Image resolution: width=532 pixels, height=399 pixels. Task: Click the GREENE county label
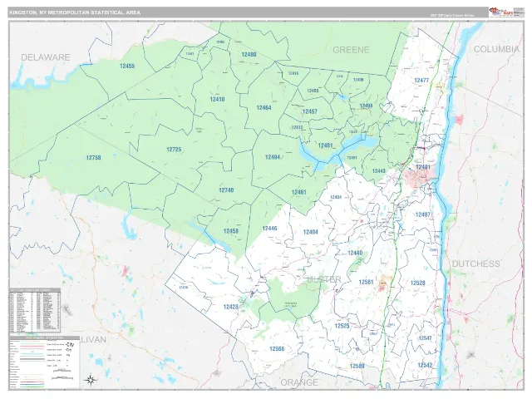(351, 50)
